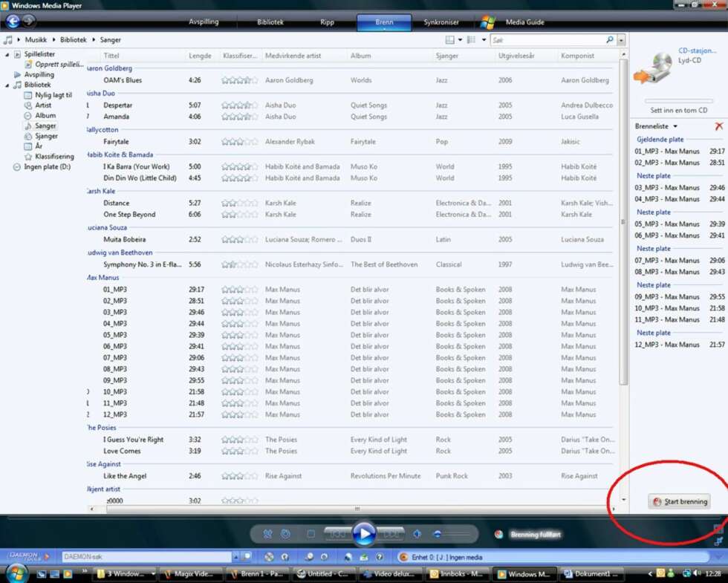Select Avspilling in the sidebar
The height and width of the screenshot is (583, 728).
[x=39, y=74]
